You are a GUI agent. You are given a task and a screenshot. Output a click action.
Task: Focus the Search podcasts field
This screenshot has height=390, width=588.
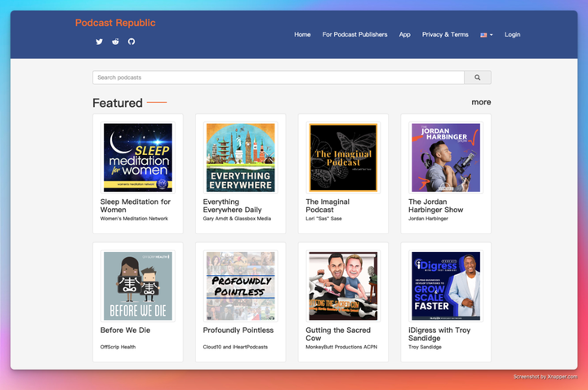[278, 78]
